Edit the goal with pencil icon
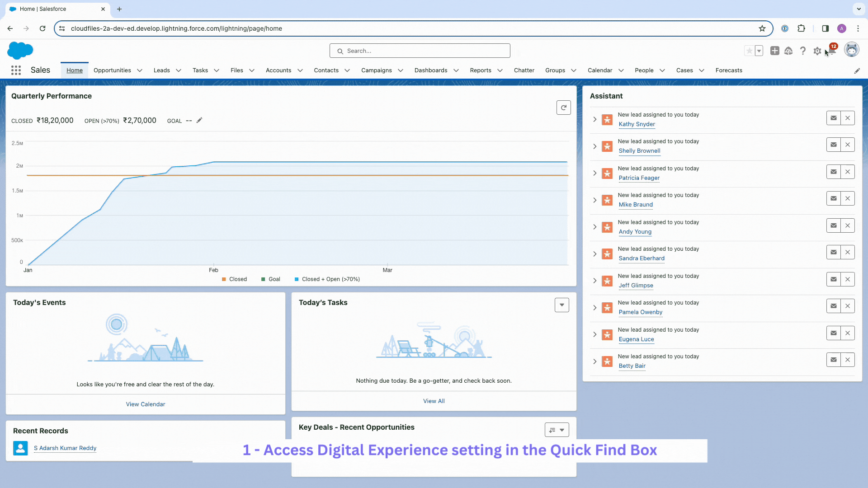The height and width of the screenshot is (488, 868). [199, 120]
